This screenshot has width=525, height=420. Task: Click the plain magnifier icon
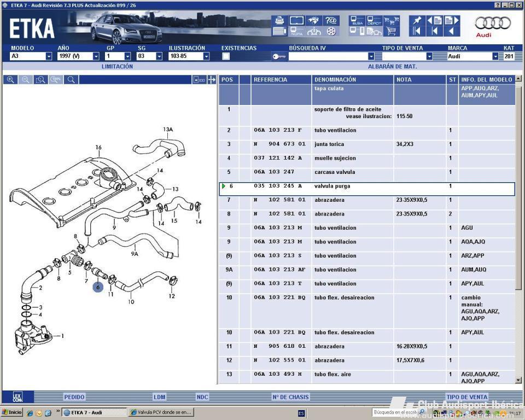coord(71,79)
